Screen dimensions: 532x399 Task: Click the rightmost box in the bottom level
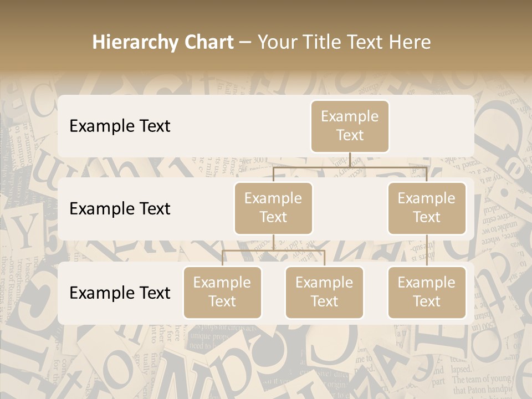pos(427,292)
